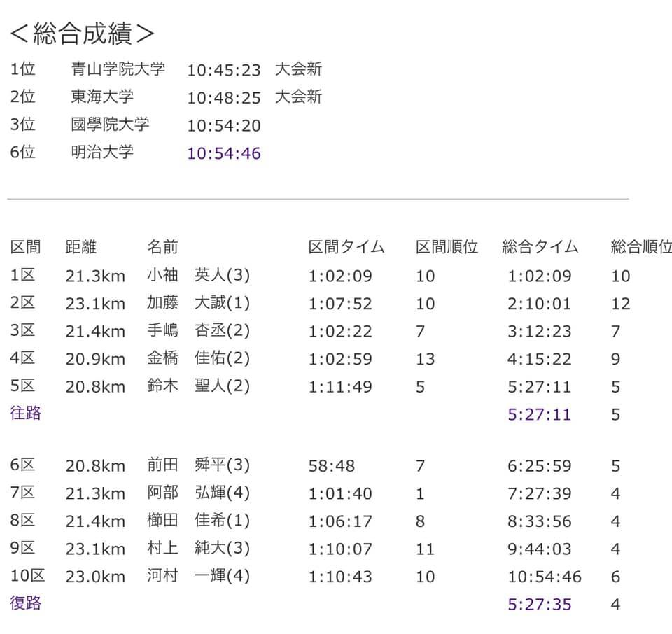The image size is (672, 634).
Task: Select 國學院大學 in the ranking list
Action: [x=110, y=125]
